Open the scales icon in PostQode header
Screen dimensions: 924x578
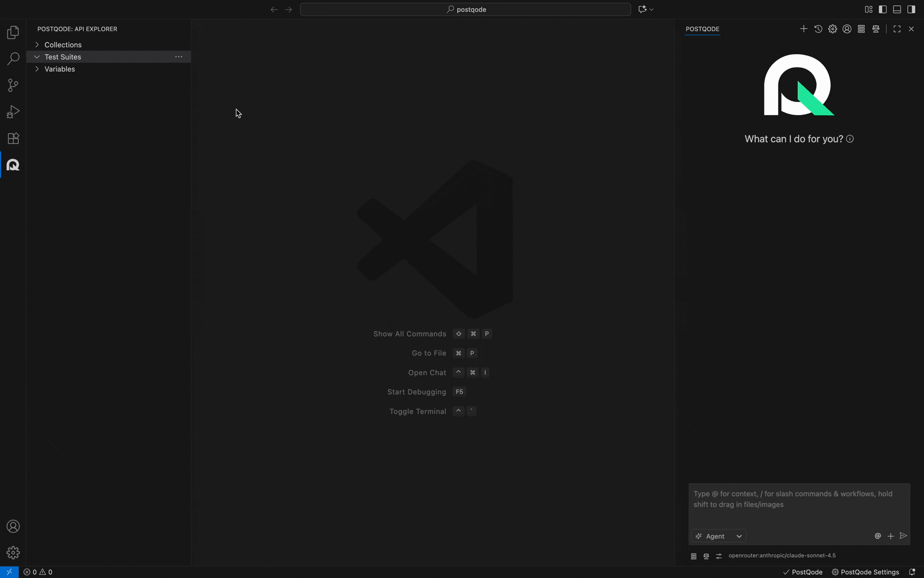(x=876, y=29)
